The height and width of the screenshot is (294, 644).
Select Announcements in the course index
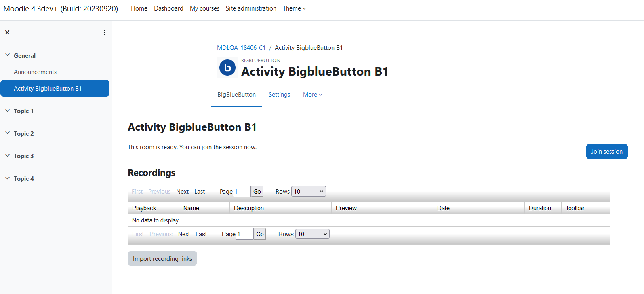(x=35, y=72)
